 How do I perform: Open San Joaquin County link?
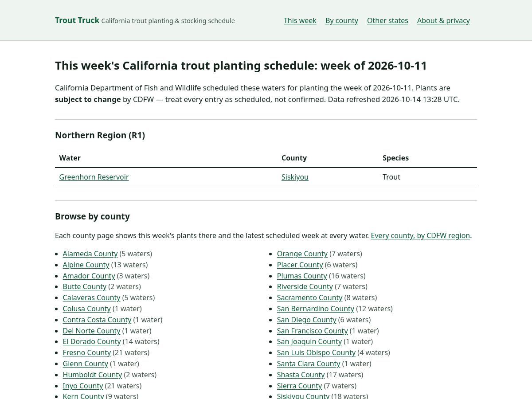click(309, 341)
